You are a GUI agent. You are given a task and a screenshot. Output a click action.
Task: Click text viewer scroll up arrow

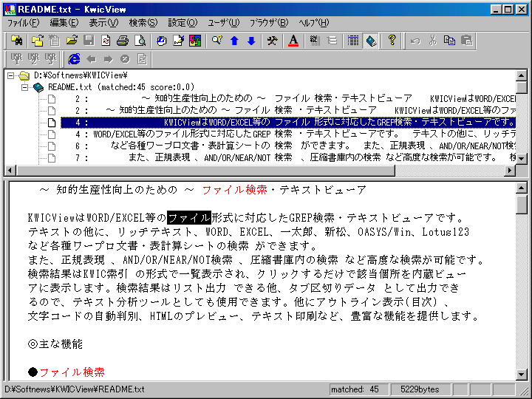click(x=521, y=188)
